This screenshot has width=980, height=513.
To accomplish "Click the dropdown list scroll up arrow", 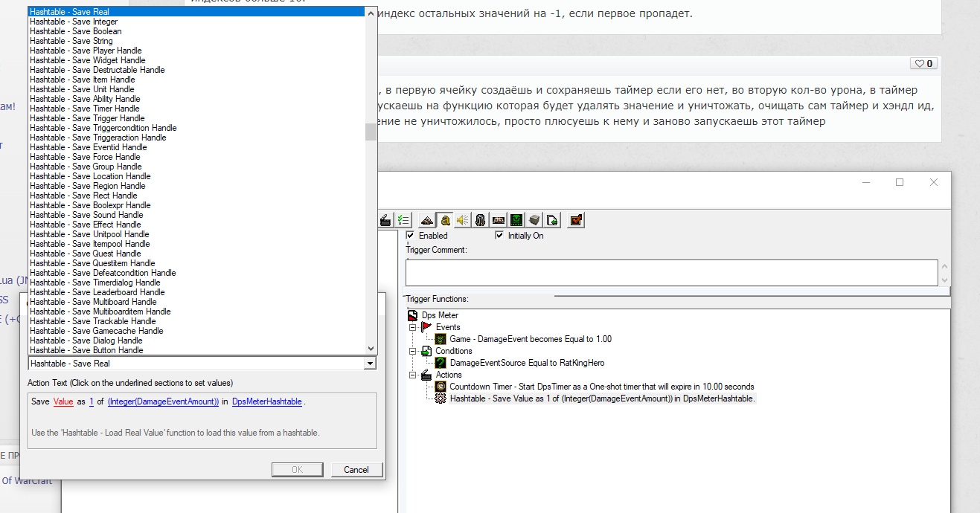I will click(x=371, y=12).
